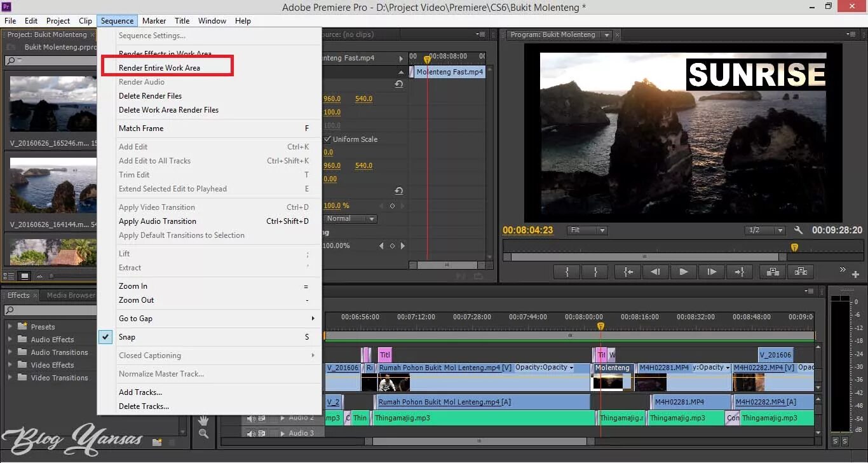Viewport: 868px width, 463px height.
Task: Expand the Audio Transitions folder
Action: point(10,352)
